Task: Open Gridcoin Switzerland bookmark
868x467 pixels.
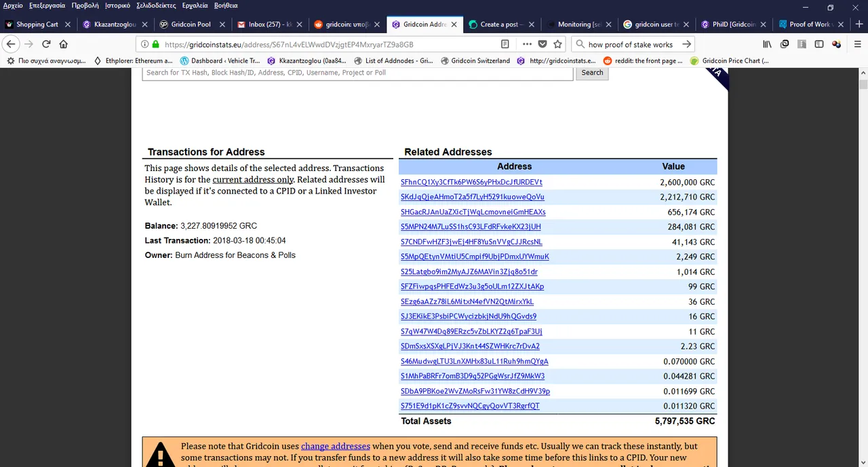Action: (475, 60)
